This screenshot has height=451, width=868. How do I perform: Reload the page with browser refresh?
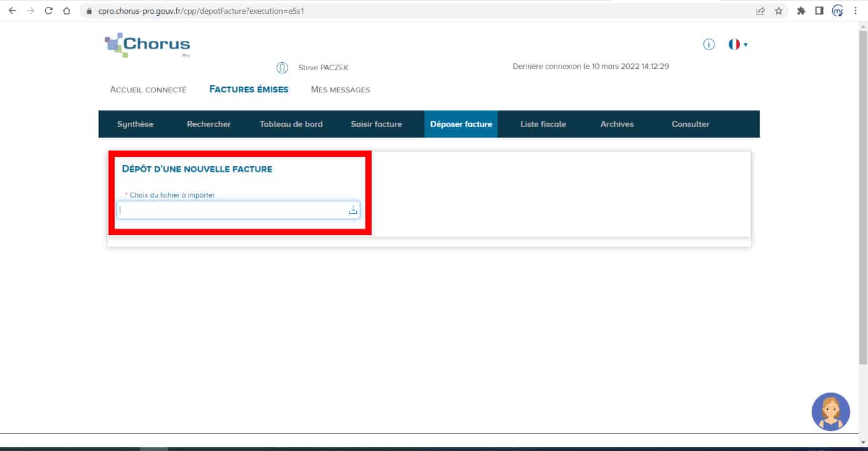click(49, 11)
